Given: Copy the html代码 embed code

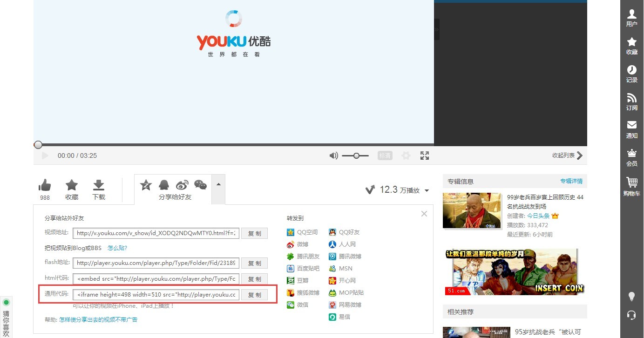Looking at the screenshot, I should [x=254, y=279].
